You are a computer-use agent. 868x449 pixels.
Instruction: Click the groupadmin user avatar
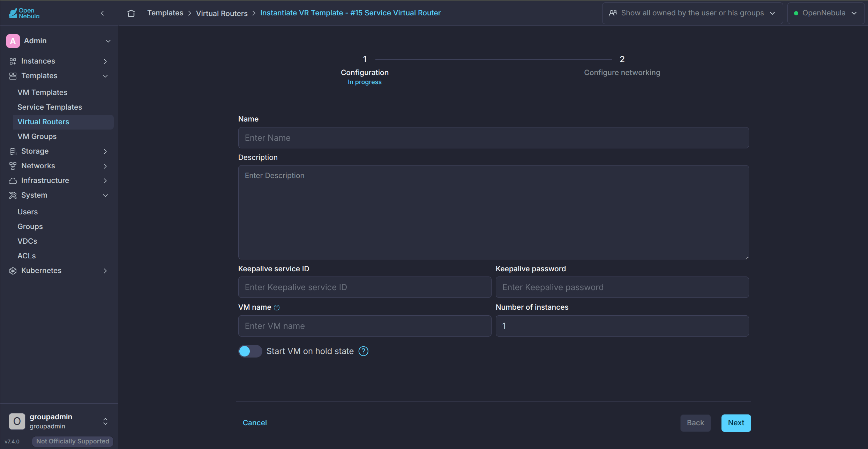pos(17,421)
